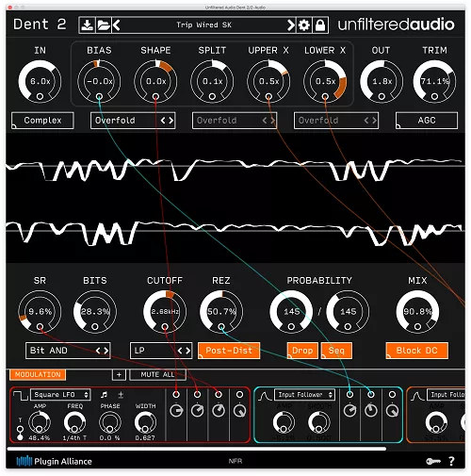
Task: Toggle the Block DC button
Action: click(x=417, y=351)
